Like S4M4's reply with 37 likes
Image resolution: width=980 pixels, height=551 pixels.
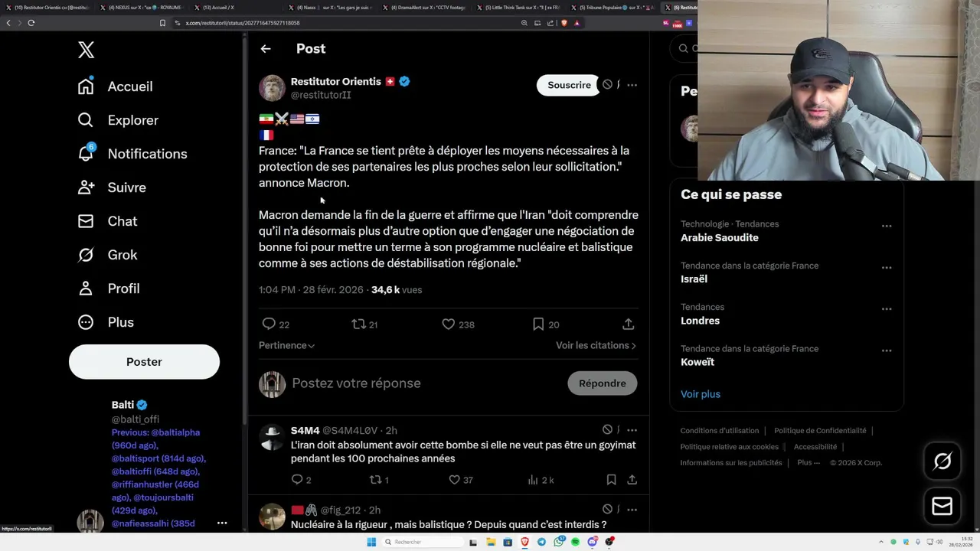pyautogui.click(x=454, y=480)
